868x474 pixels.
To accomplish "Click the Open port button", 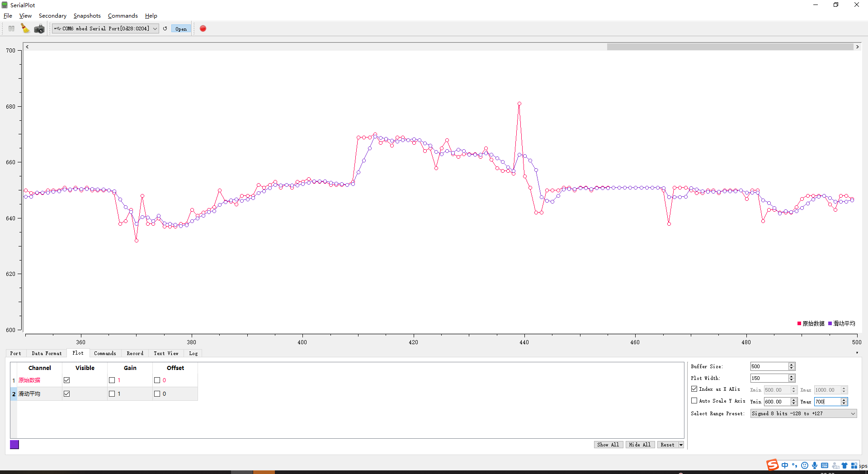I will pos(181,29).
